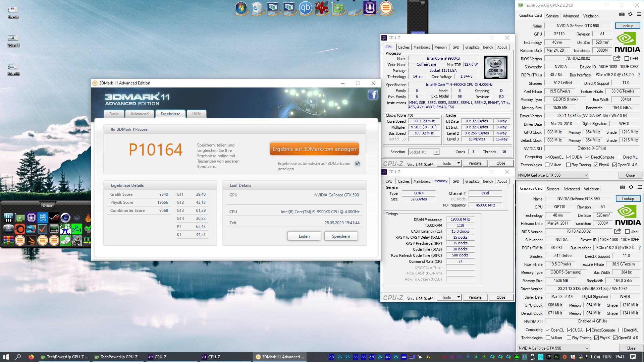Open the HWiNFO bars icon in the Other panel
The width and height of the screenshot is (644, 362).
pyautogui.click(x=8, y=218)
